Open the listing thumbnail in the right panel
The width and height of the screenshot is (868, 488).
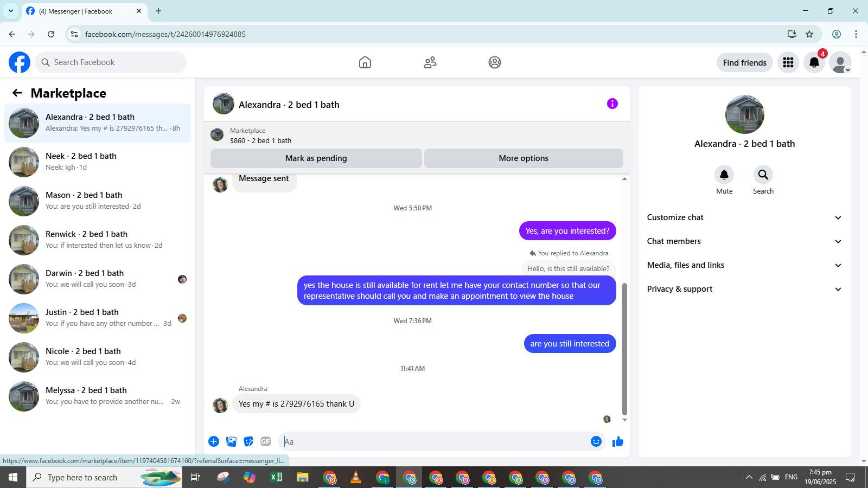pos(745,114)
